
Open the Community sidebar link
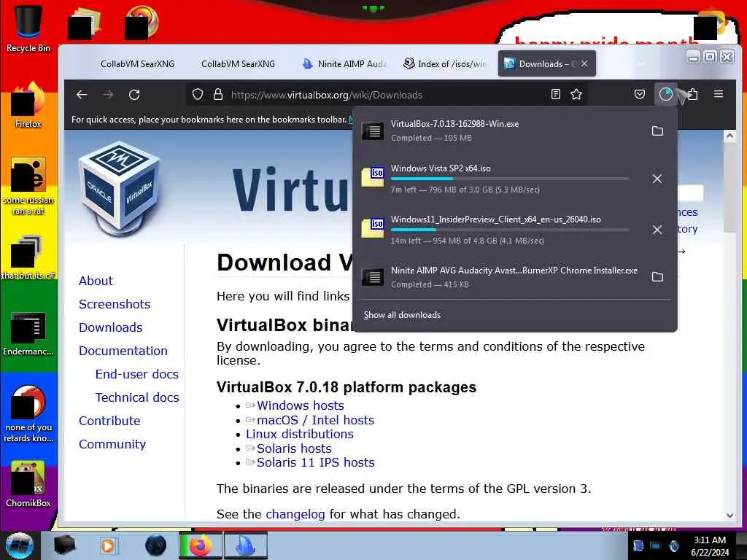(112, 444)
